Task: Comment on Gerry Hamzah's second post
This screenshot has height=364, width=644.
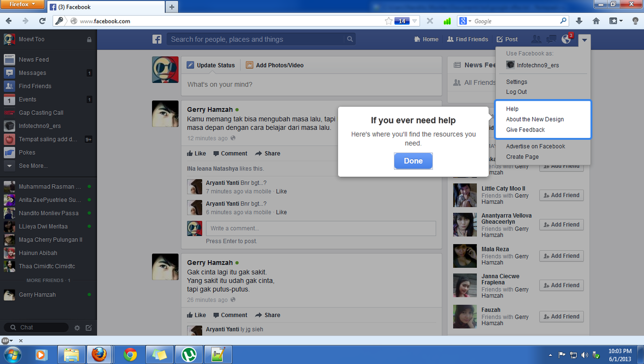Action: [x=230, y=315]
